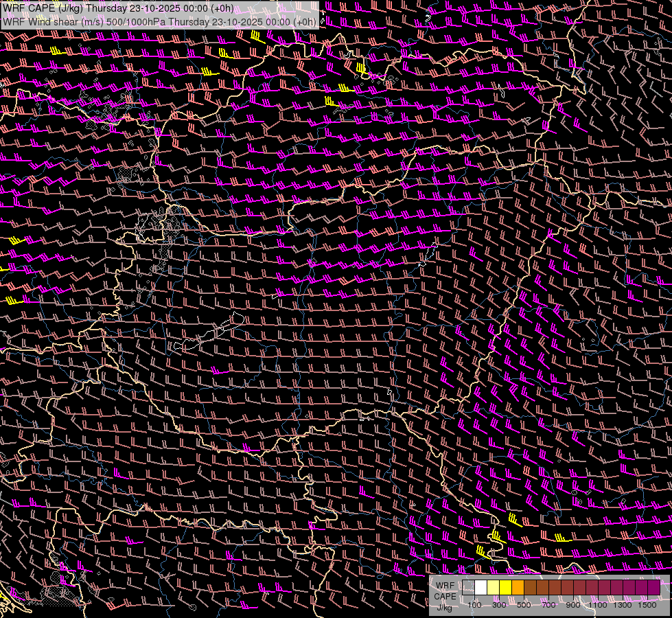This screenshot has width=672, height=618.
Task: Click the legend label 500
Action: (x=524, y=605)
